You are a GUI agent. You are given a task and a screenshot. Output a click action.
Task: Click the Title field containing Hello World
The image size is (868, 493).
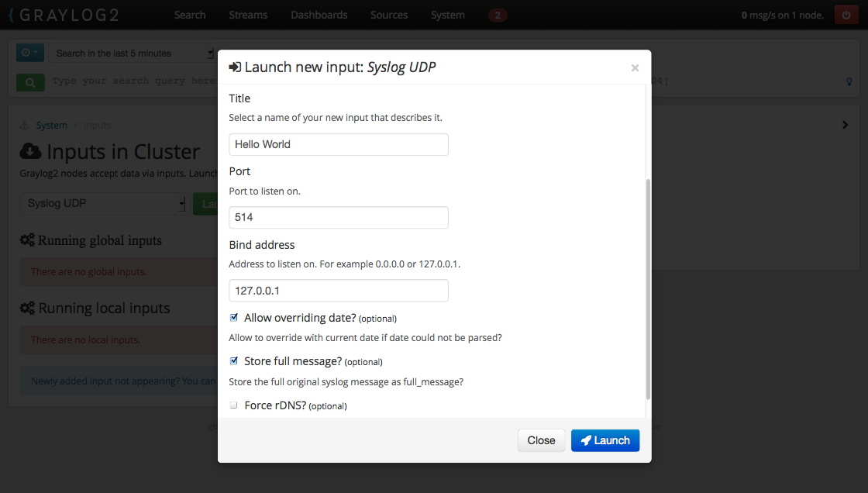point(339,144)
